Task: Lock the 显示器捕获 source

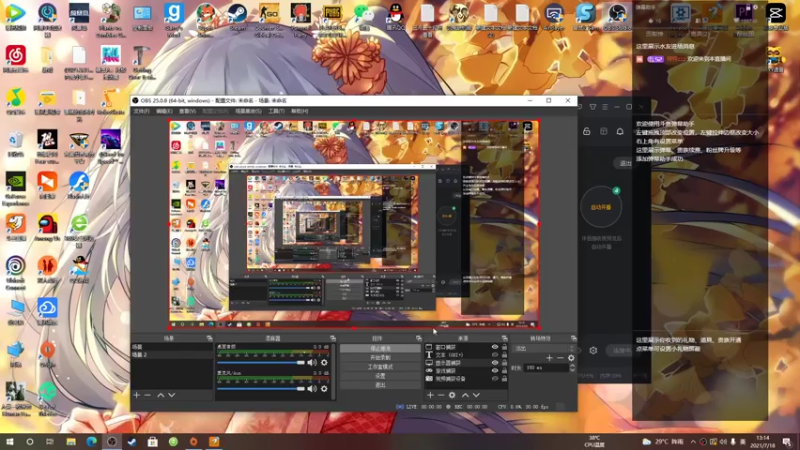Action: pos(504,363)
